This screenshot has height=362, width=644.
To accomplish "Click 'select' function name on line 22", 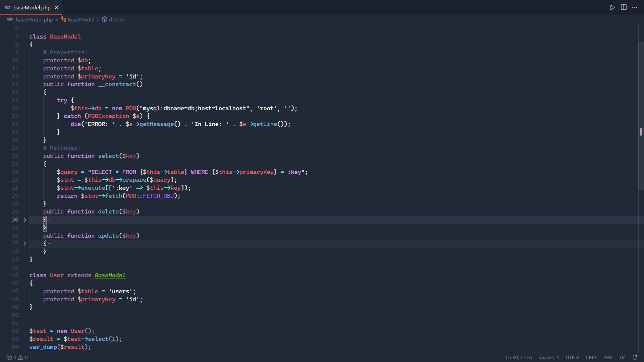I will (x=108, y=156).
